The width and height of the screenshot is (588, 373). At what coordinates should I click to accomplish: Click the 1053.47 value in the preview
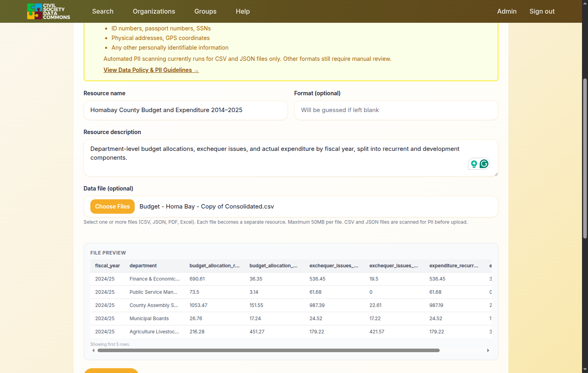coord(198,305)
